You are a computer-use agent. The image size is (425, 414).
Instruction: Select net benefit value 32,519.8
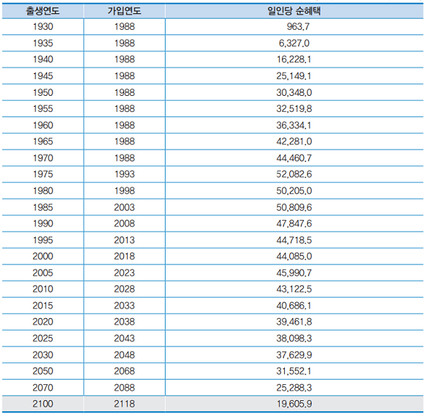click(x=294, y=109)
